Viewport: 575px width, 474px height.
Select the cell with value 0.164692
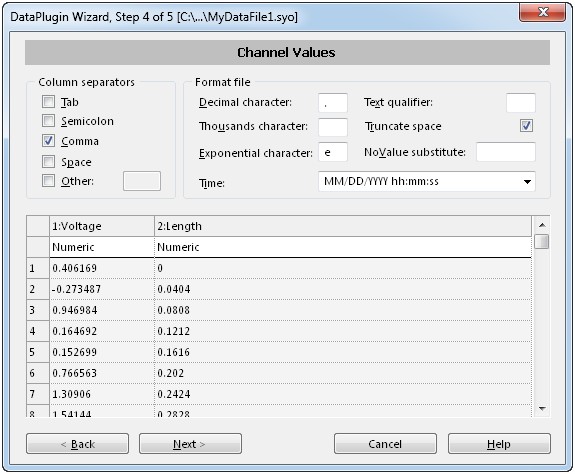pyautogui.click(x=102, y=331)
